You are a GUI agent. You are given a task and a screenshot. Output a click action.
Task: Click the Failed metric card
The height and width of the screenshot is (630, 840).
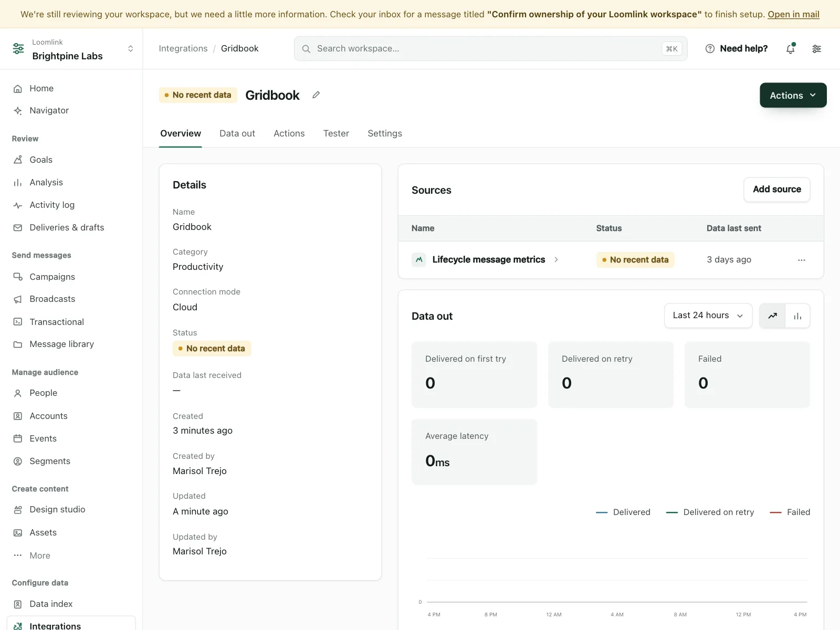pyautogui.click(x=748, y=375)
